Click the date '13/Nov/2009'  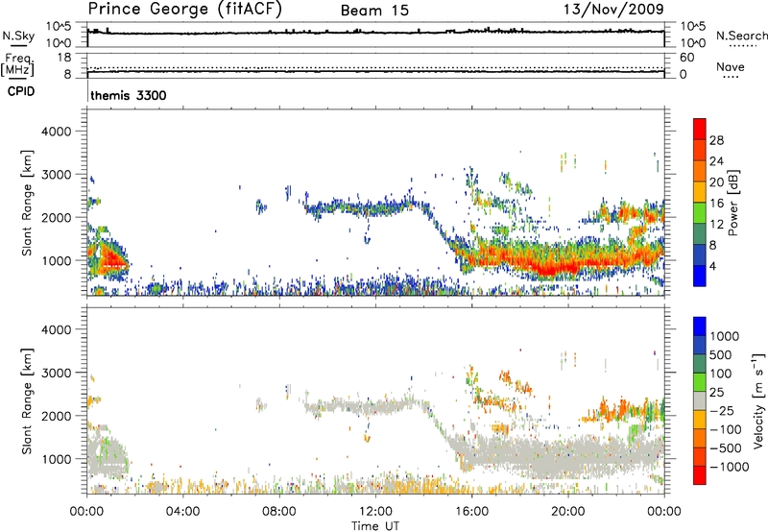click(613, 10)
